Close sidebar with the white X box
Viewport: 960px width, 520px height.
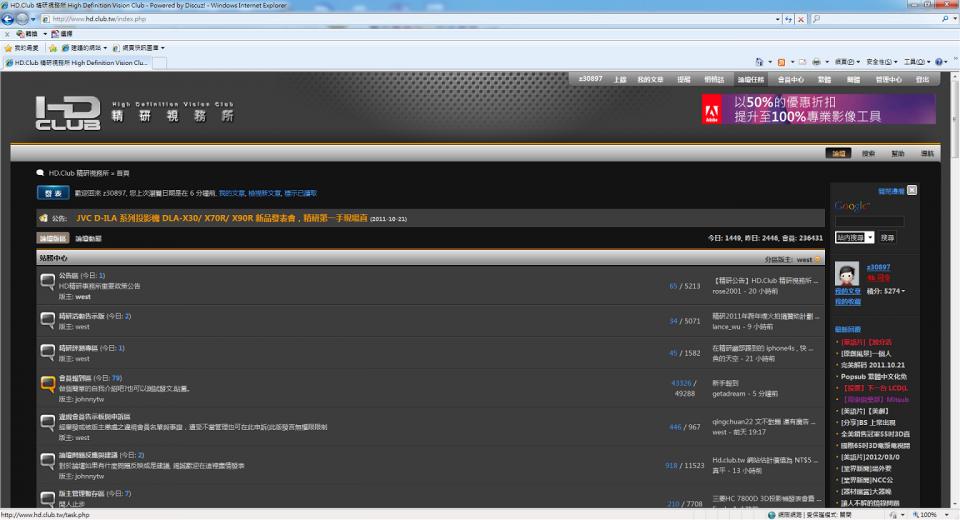coord(912,190)
